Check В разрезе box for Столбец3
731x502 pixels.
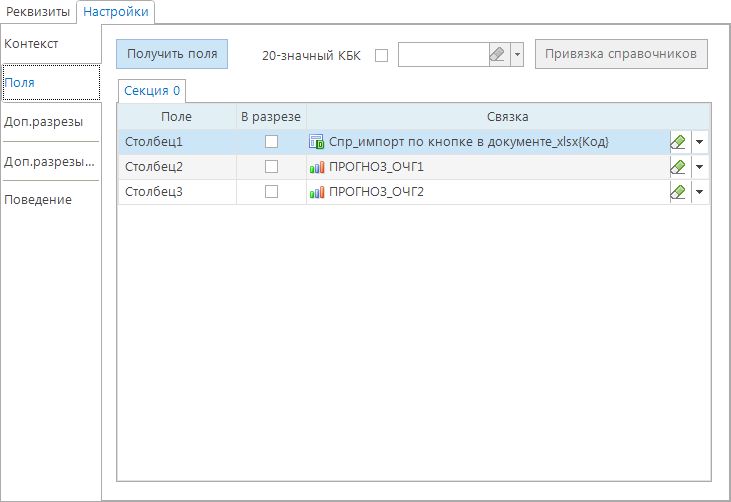[x=271, y=191]
